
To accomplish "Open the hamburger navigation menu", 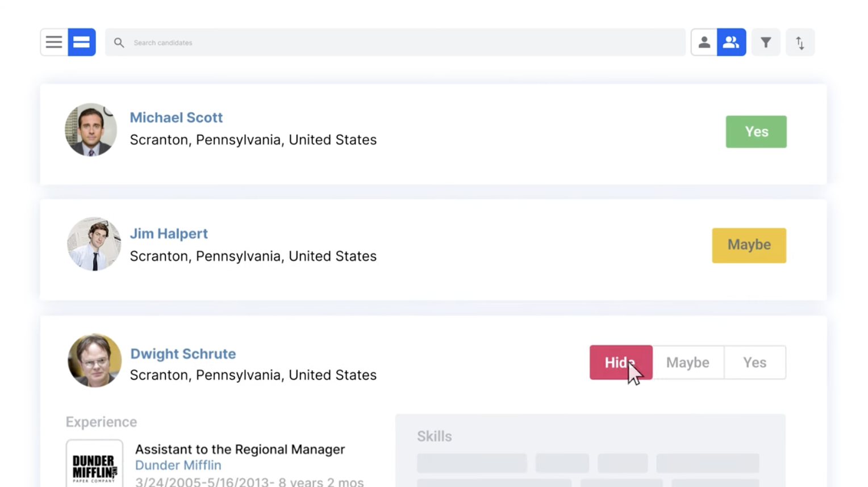I will [x=53, y=42].
